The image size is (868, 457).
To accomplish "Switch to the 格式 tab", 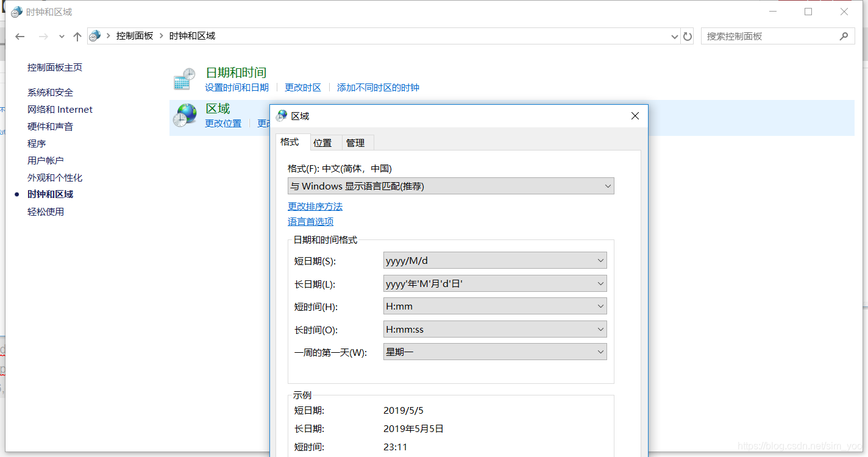I will (293, 141).
